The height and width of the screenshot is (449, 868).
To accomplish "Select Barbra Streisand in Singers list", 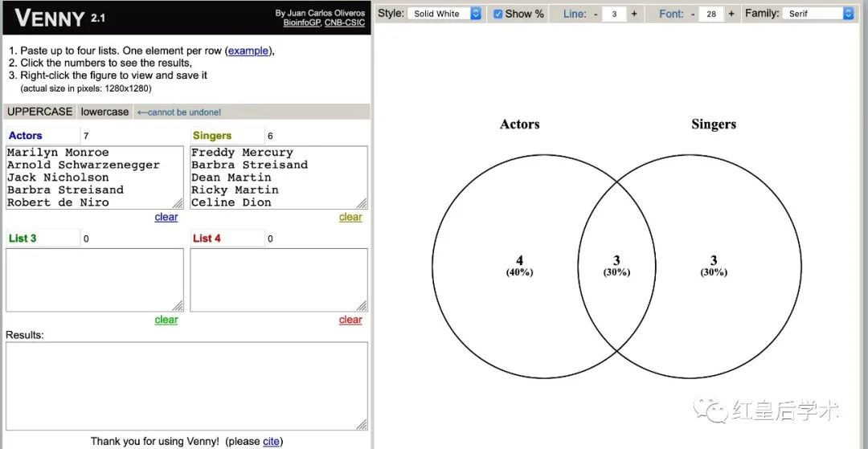I will click(x=250, y=165).
